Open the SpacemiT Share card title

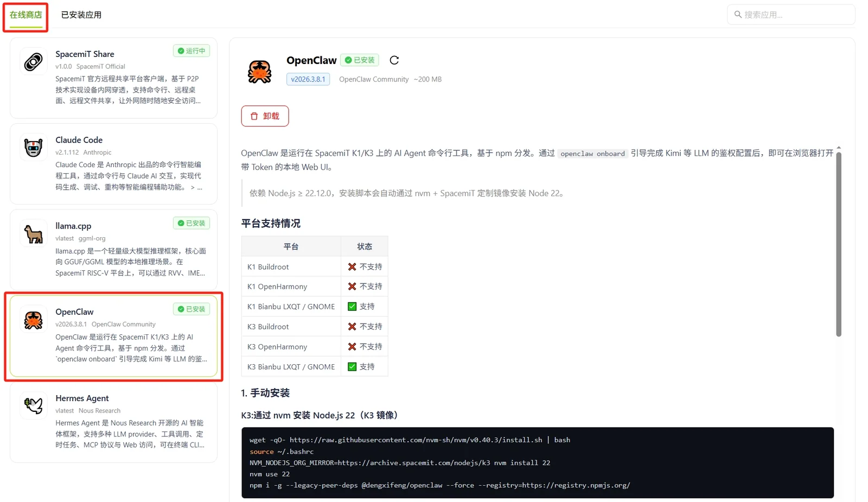coord(85,54)
